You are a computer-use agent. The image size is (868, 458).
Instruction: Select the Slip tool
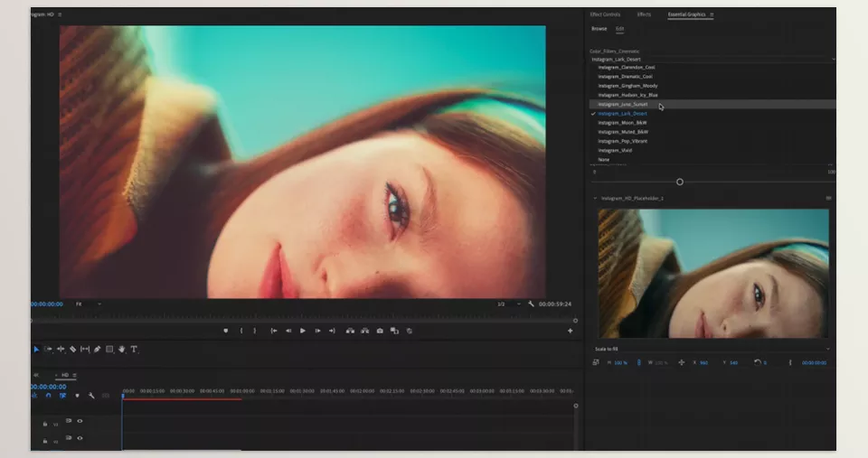pyautogui.click(x=85, y=349)
